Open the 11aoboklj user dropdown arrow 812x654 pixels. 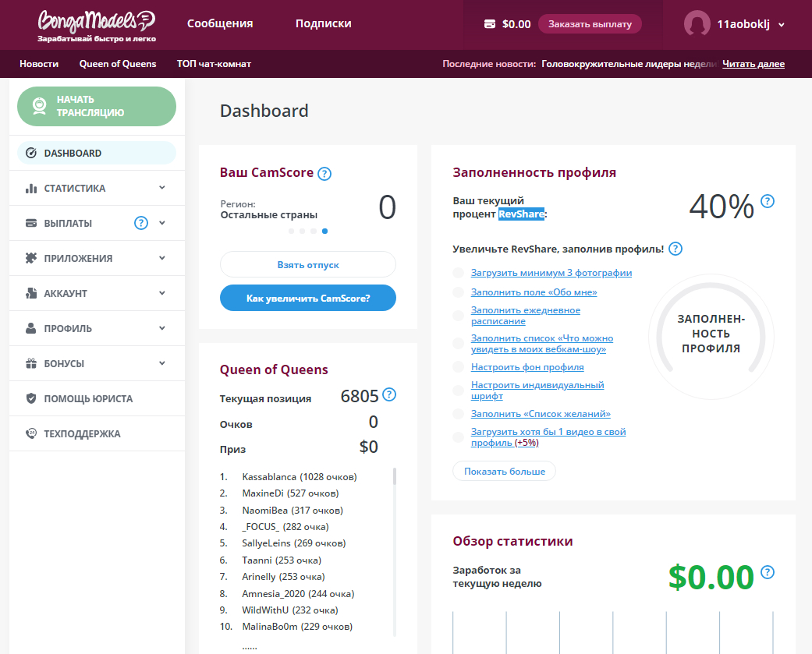(x=782, y=25)
